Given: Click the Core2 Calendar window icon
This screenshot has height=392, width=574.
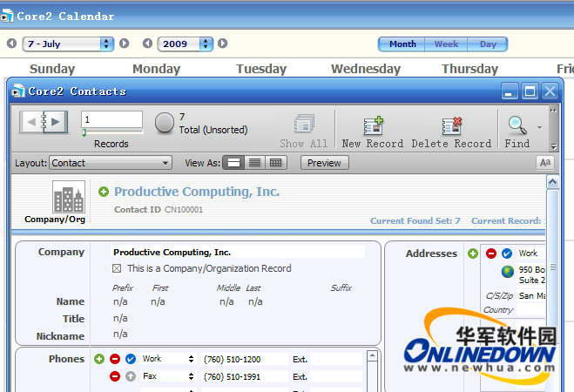Looking at the screenshot, I should coord(7,16).
